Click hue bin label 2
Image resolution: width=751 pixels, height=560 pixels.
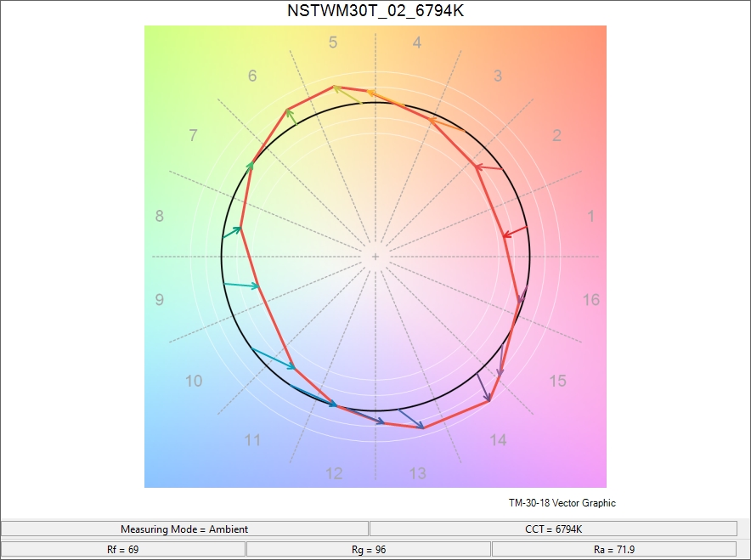pos(557,136)
